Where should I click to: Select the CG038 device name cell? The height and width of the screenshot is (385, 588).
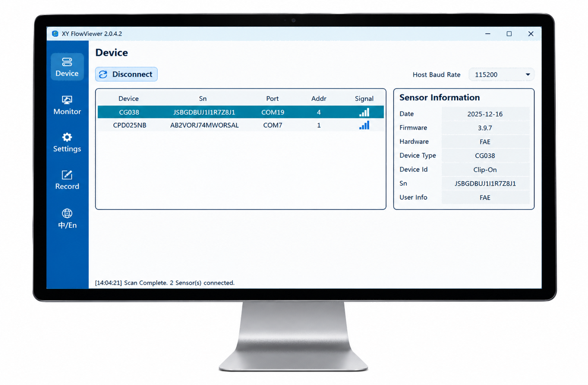coord(129,112)
